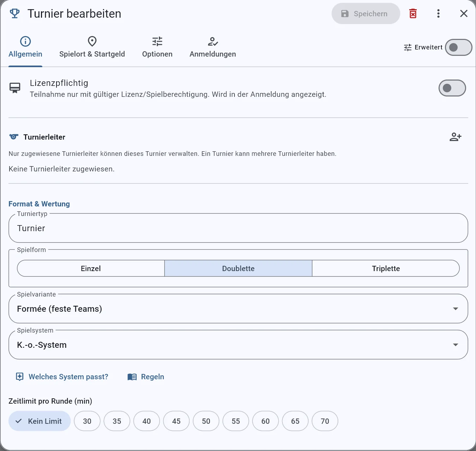
Task: Close the Turnier bearbeiten dialog
Action: click(x=464, y=13)
